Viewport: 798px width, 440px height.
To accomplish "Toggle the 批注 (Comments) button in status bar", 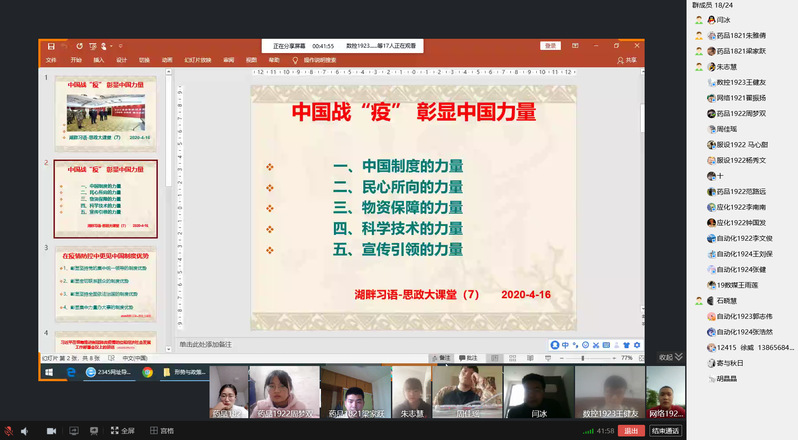I will point(468,358).
